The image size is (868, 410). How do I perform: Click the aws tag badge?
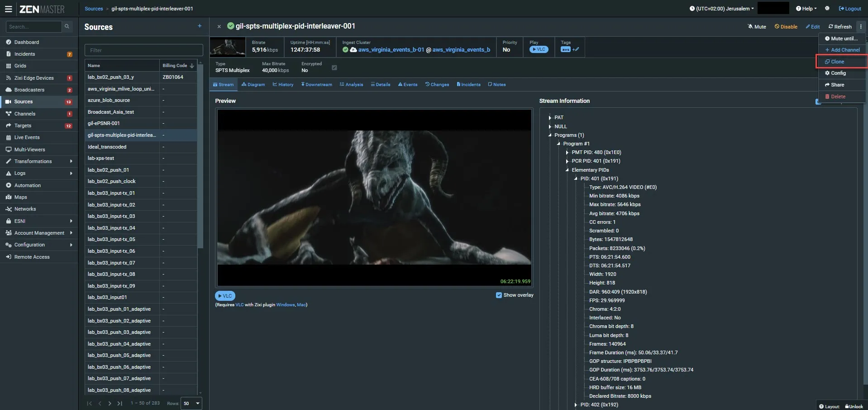(x=565, y=49)
